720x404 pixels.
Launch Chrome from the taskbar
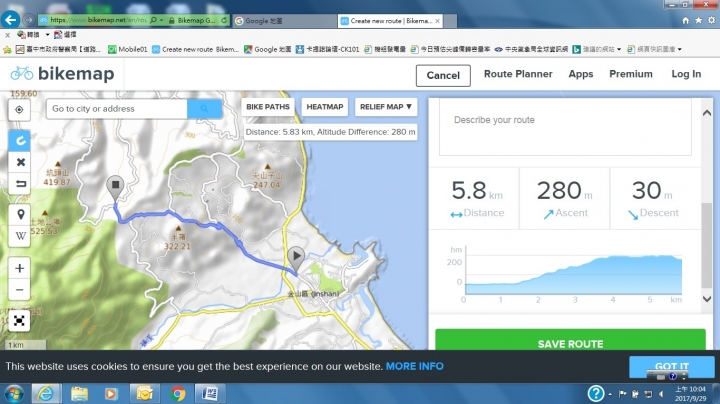tap(178, 393)
